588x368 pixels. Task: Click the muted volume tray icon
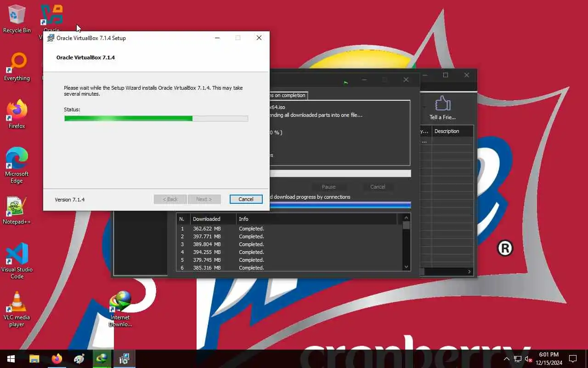pos(528,359)
